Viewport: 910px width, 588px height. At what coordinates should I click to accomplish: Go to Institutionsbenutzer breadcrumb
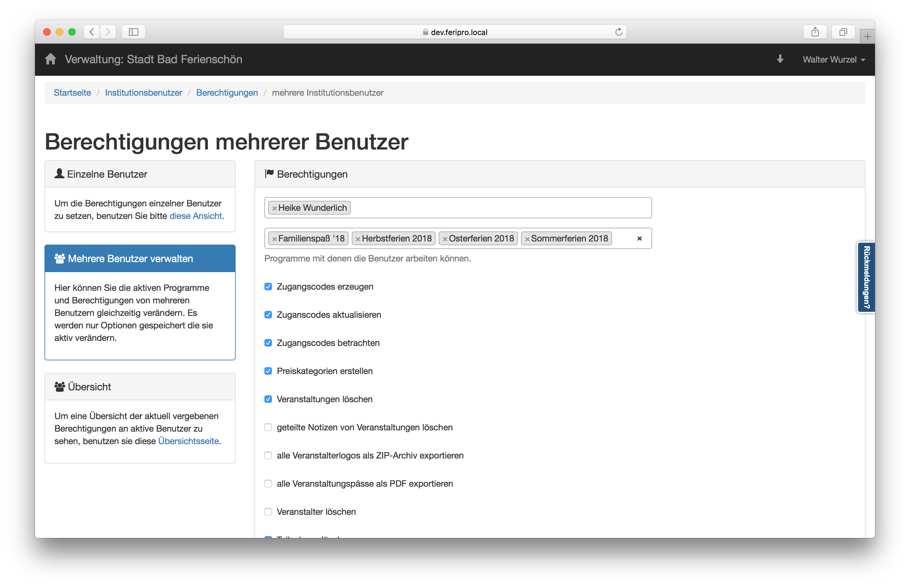(x=143, y=93)
